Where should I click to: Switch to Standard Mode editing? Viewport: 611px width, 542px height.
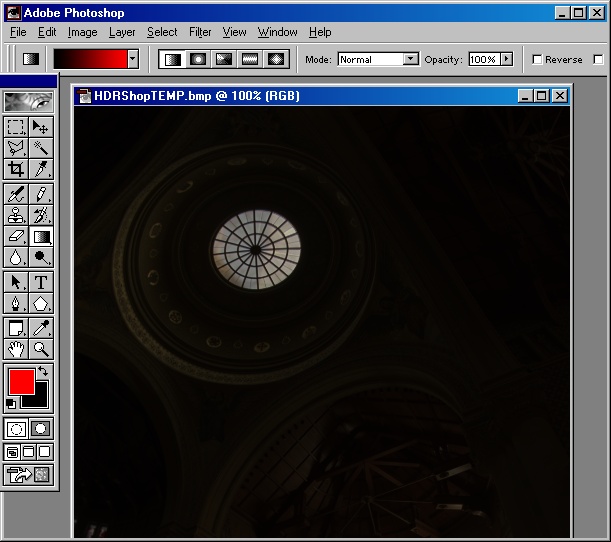[16, 429]
